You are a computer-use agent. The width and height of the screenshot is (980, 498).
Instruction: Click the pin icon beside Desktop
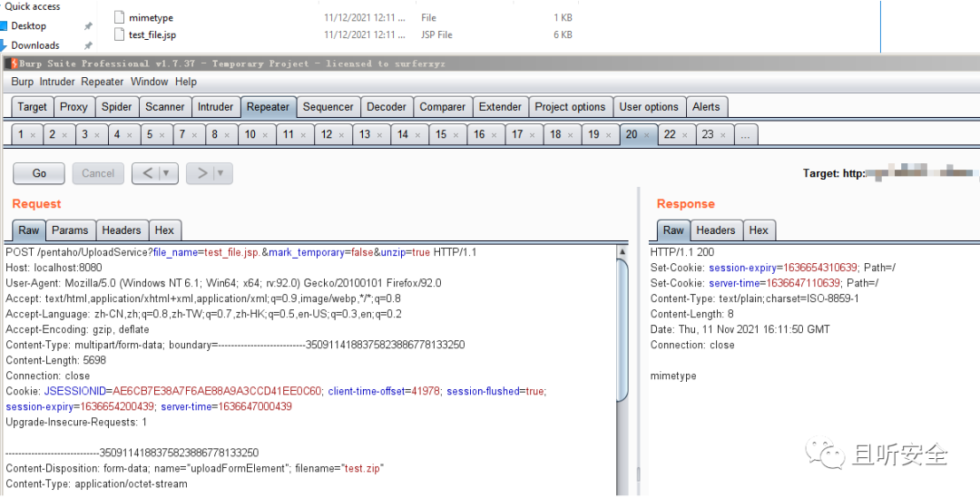tap(88, 26)
